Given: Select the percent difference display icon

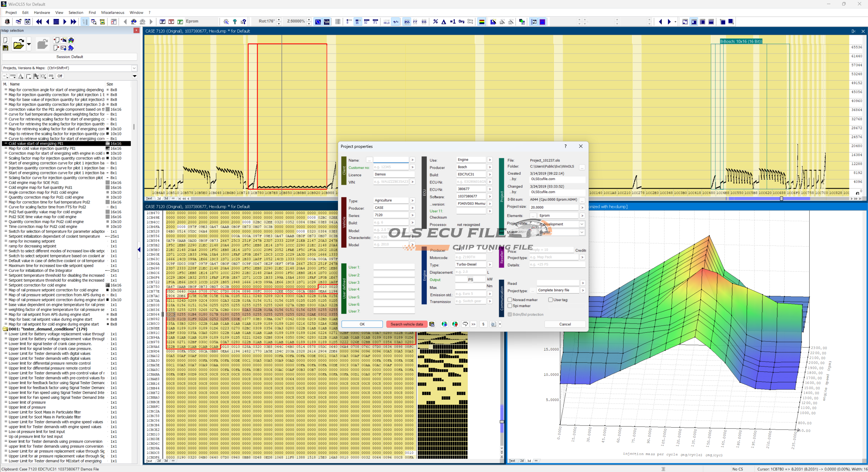Looking at the screenshot, I should coord(435,22).
